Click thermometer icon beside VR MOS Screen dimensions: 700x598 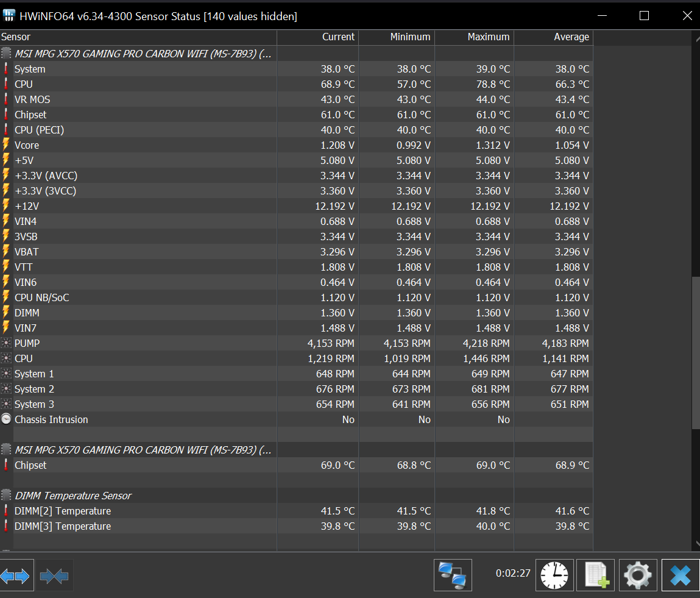pos(6,99)
